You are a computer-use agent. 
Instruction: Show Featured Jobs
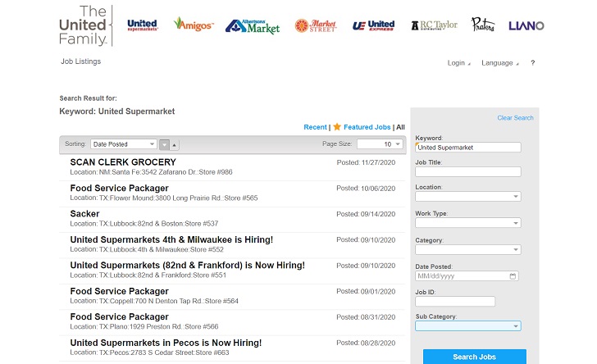coord(367,127)
